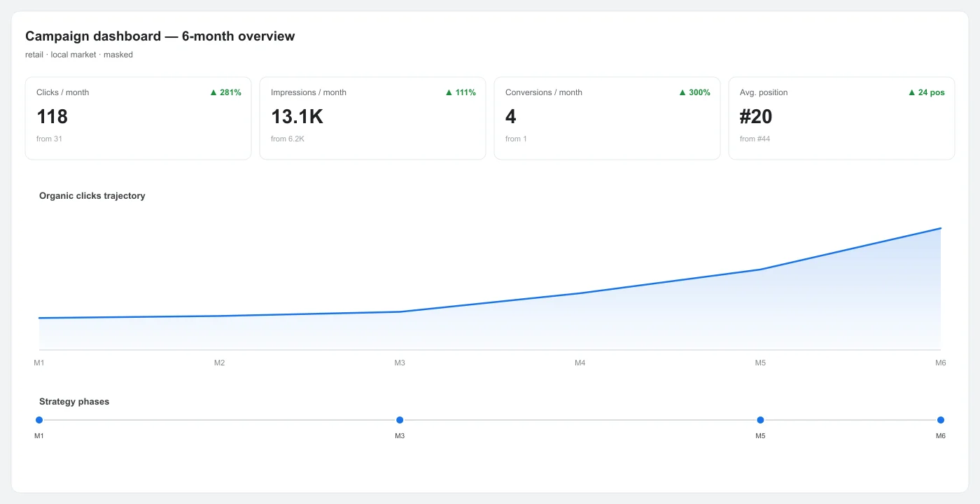The width and height of the screenshot is (980, 504).
Task: Click the M2 chart axis label
Action: tap(220, 363)
